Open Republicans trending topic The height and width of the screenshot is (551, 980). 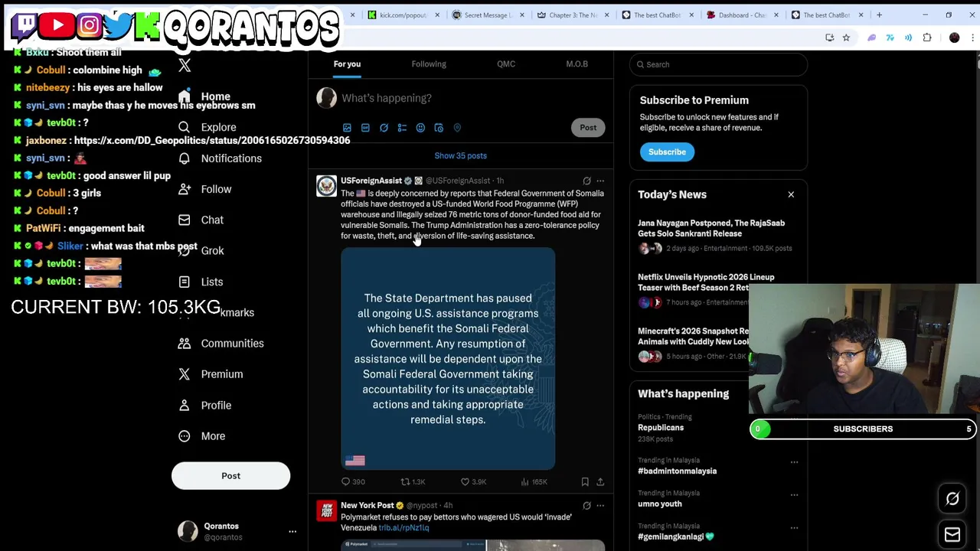[661, 428]
